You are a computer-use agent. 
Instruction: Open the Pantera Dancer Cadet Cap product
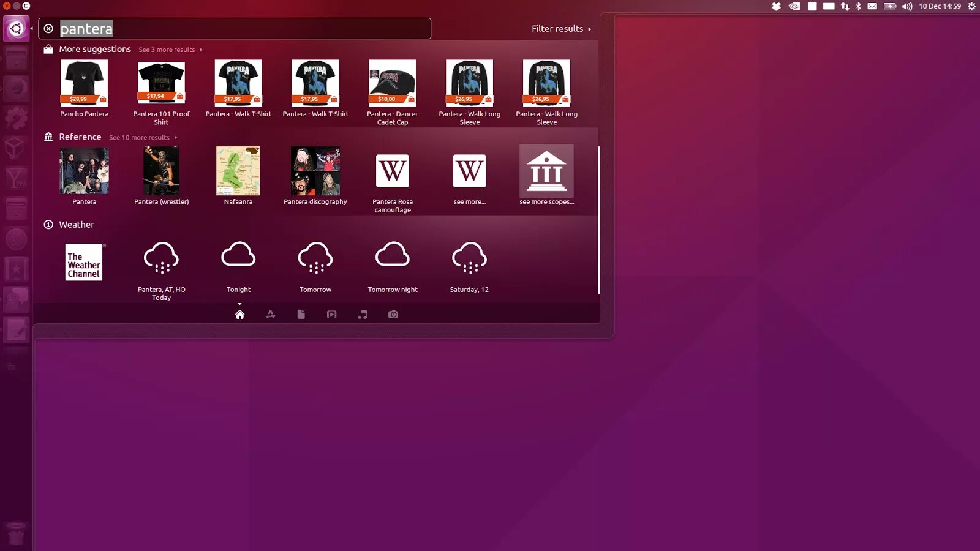click(393, 92)
